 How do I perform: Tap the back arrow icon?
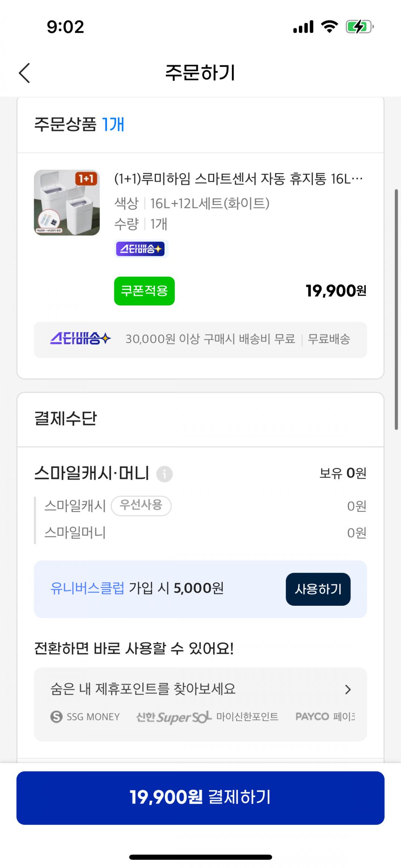coord(25,73)
